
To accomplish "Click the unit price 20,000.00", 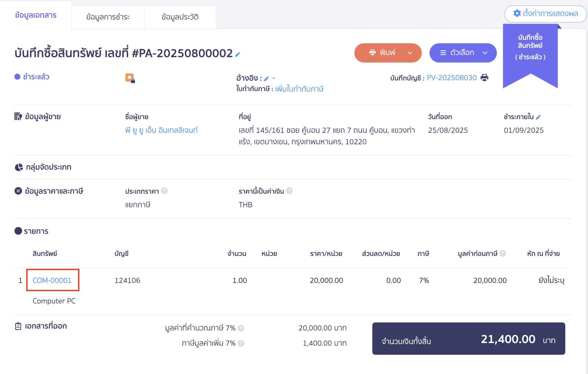I will coord(326,280).
